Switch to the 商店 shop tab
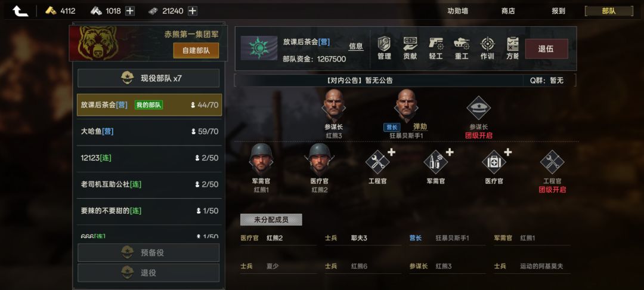Viewport: 644px width, 290px height. pos(508,11)
